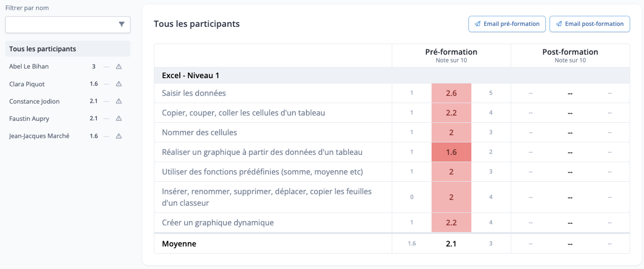Send the Email pré-formation
The width and height of the screenshot is (644, 269).
click(x=507, y=24)
